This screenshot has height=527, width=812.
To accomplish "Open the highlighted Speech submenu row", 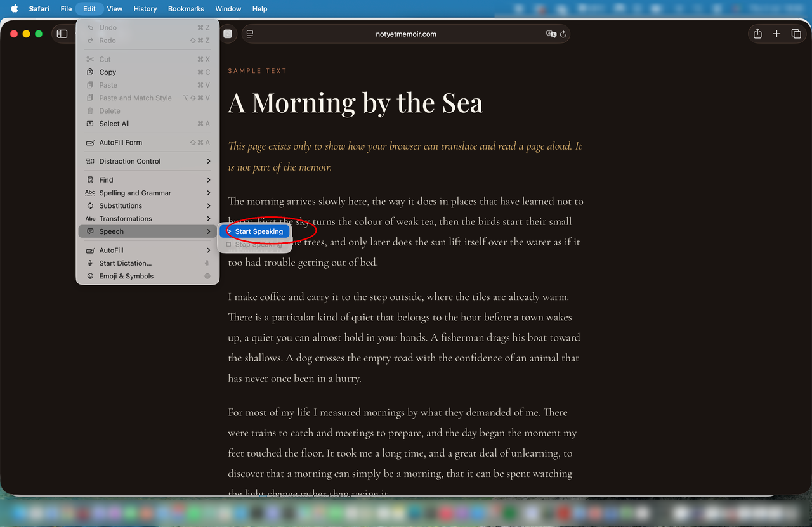I will [148, 231].
